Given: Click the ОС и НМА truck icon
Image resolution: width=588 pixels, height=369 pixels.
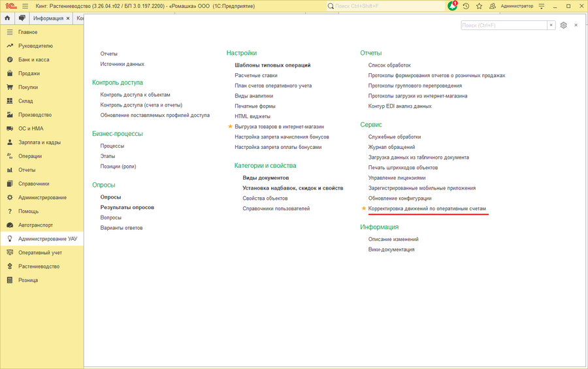Looking at the screenshot, I should click(x=10, y=129).
